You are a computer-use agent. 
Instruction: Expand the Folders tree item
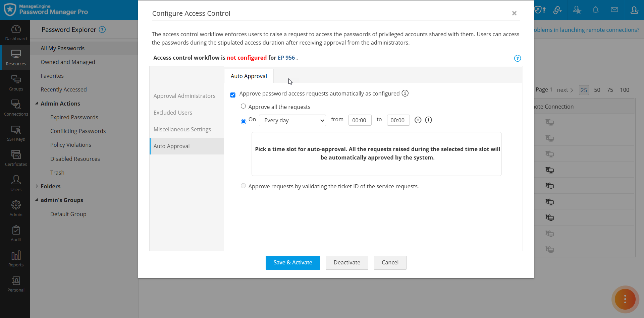[x=37, y=186]
